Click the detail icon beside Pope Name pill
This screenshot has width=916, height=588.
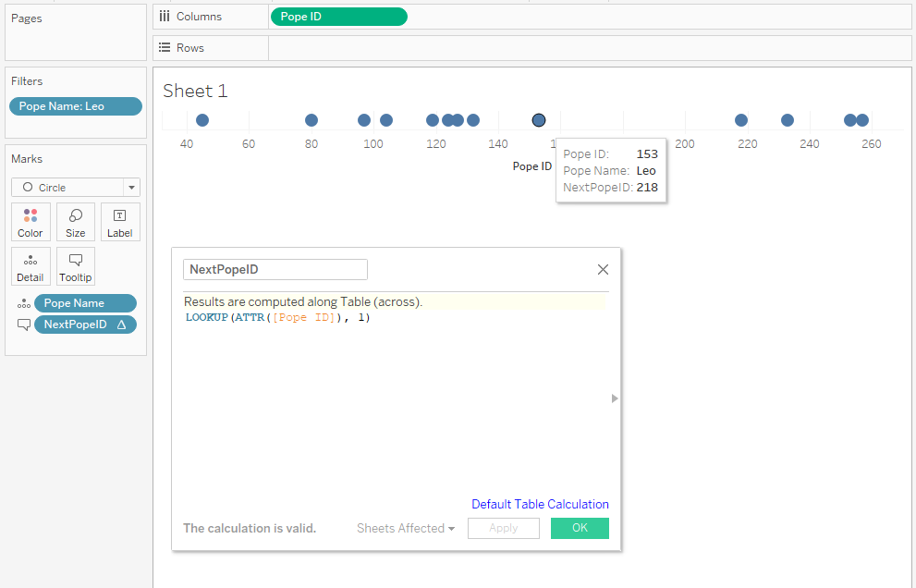(x=23, y=303)
